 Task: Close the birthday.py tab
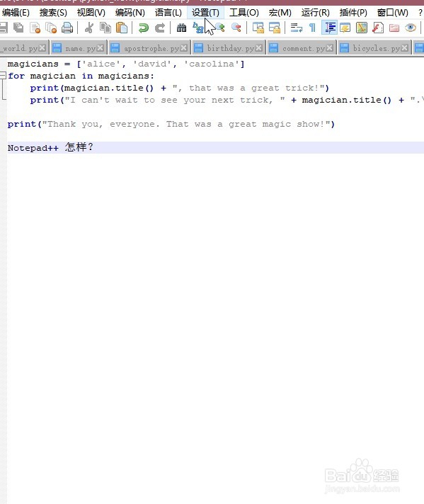(259, 48)
